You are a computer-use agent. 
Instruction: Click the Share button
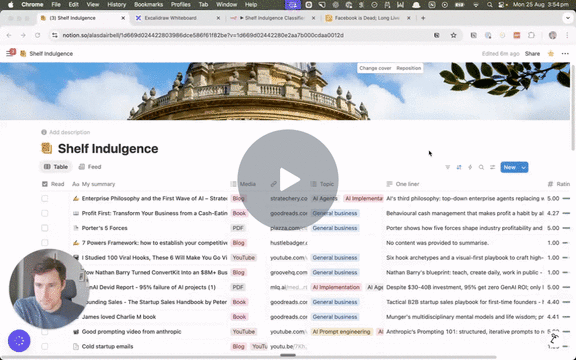(x=532, y=54)
